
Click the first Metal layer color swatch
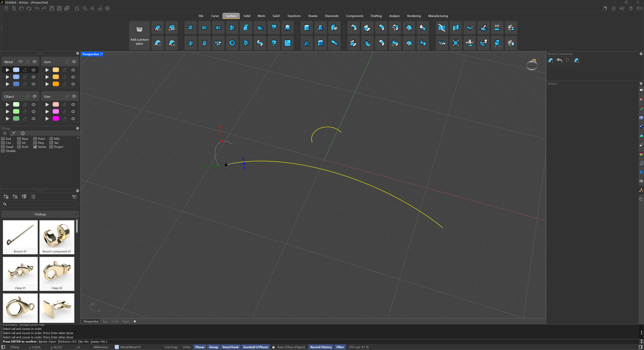[x=16, y=70]
